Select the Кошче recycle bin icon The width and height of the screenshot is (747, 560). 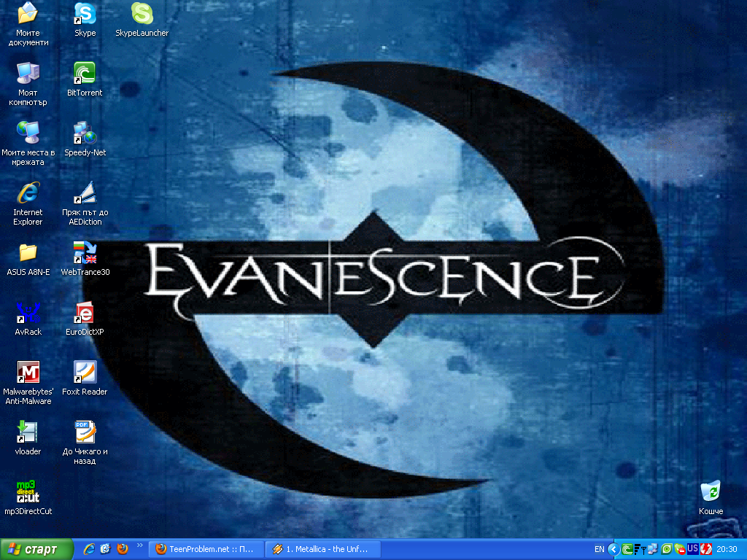click(x=711, y=497)
